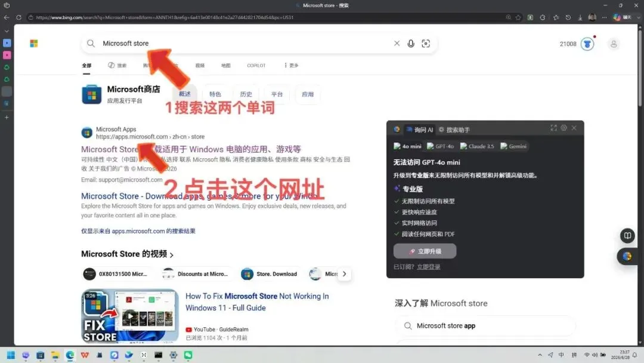The height and width of the screenshot is (363, 644).
Task: Select the 平台 chip
Action: point(277,94)
